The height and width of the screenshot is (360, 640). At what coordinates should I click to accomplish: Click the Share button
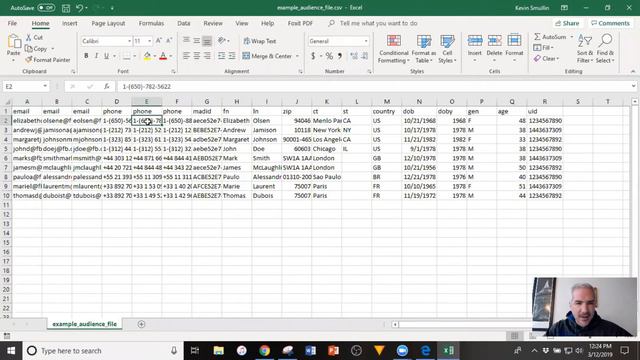point(567,23)
